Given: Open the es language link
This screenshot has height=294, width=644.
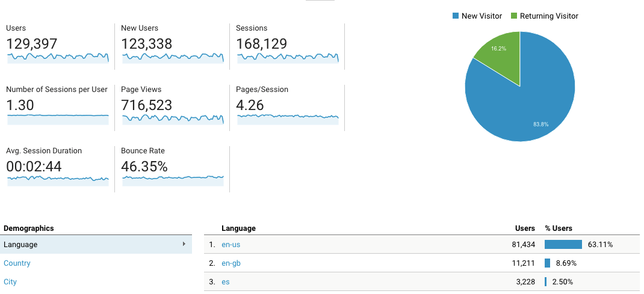Looking at the screenshot, I should pos(226,282).
